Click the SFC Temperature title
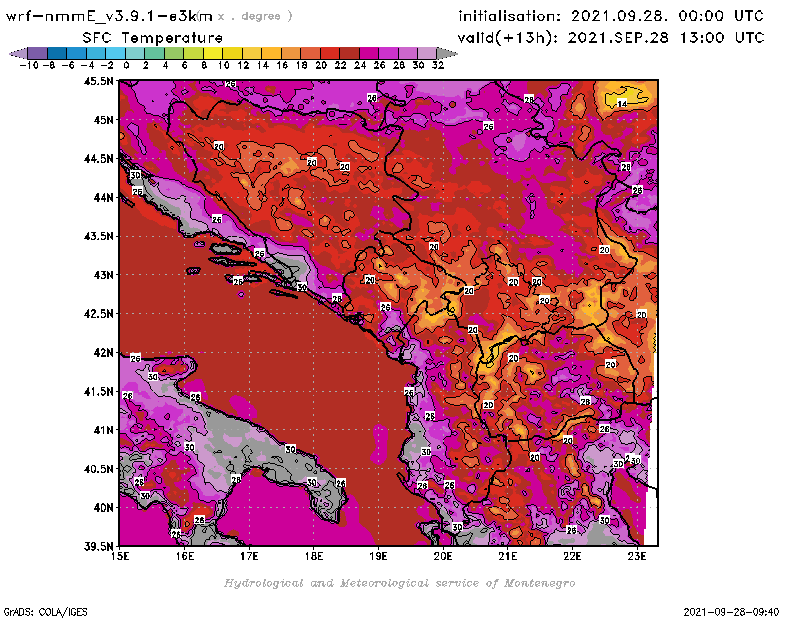This screenshot has height=618, width=800. click(x=151, y=37)
